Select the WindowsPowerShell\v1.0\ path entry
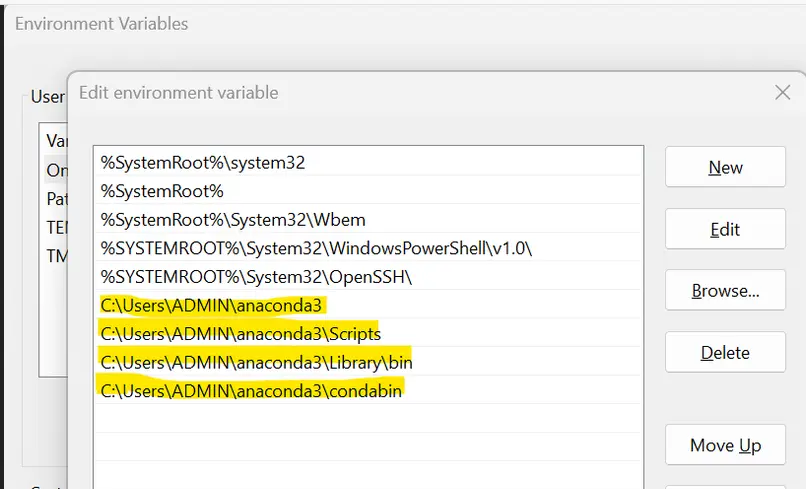This screenshot has width=806, height=489. coord(368,248)
